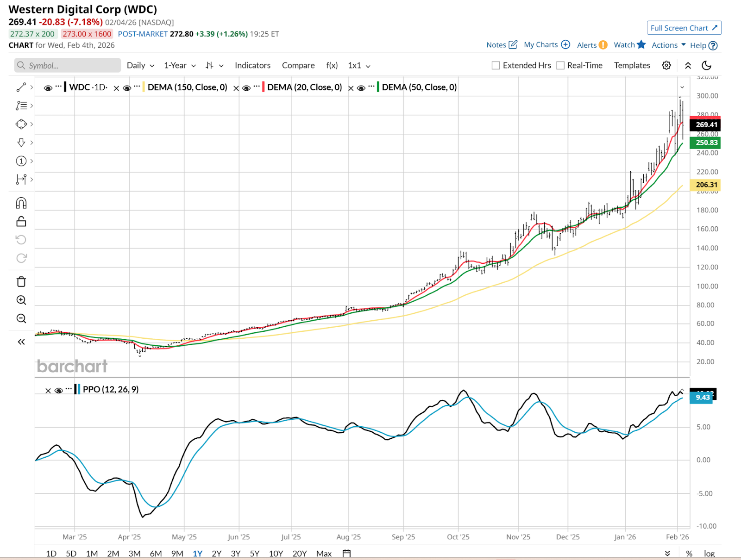The width and height of the screenshot is (741, 560).
Task: Select the 6M time range tab
Action: pos(156,554)
